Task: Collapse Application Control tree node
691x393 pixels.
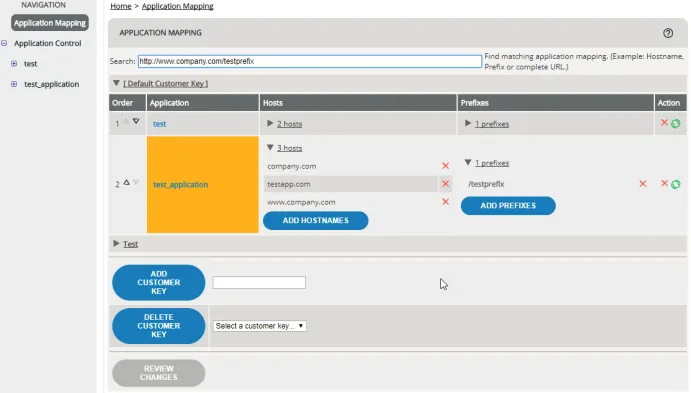Action: pyautogui.click(x=4, y=43)
